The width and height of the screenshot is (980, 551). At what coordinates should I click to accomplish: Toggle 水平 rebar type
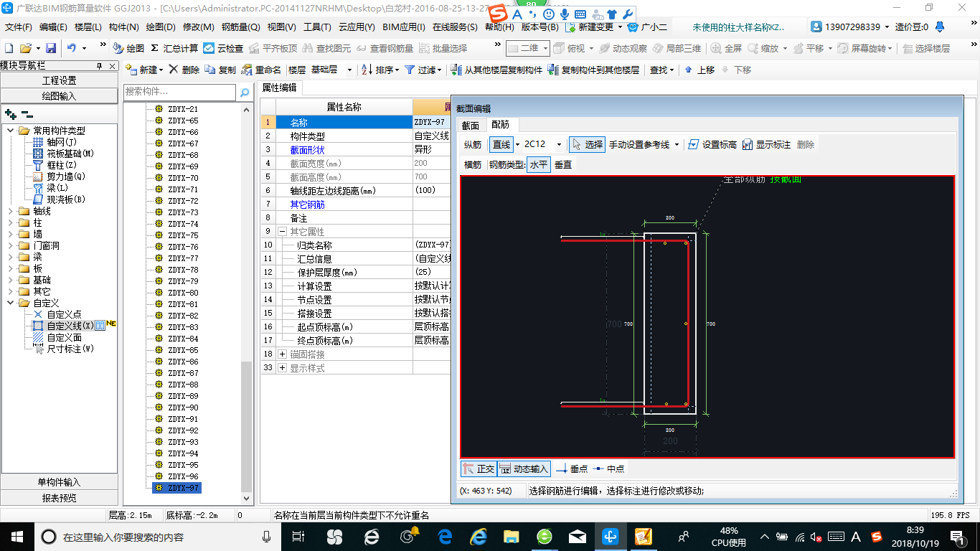coord(539,164)
